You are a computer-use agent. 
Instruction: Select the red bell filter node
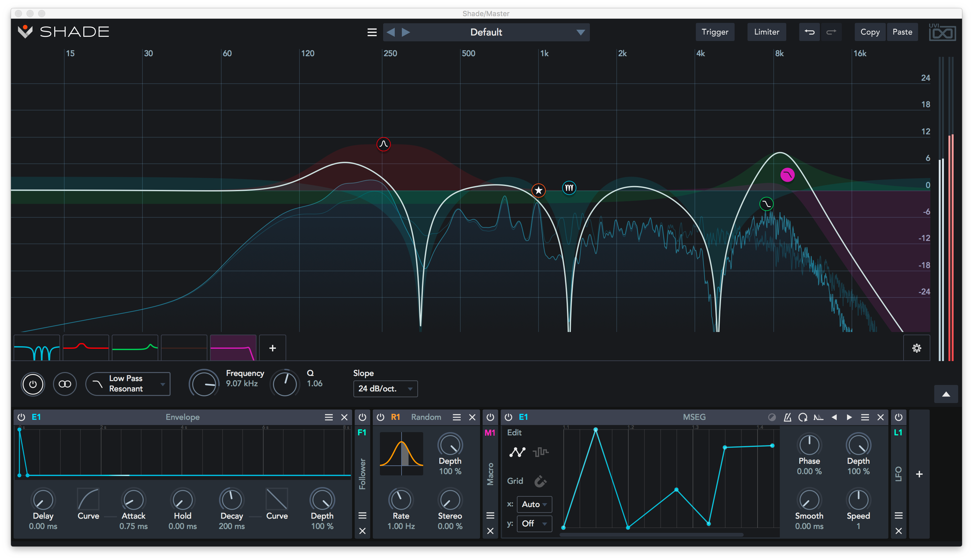click(x=383, y=144)
